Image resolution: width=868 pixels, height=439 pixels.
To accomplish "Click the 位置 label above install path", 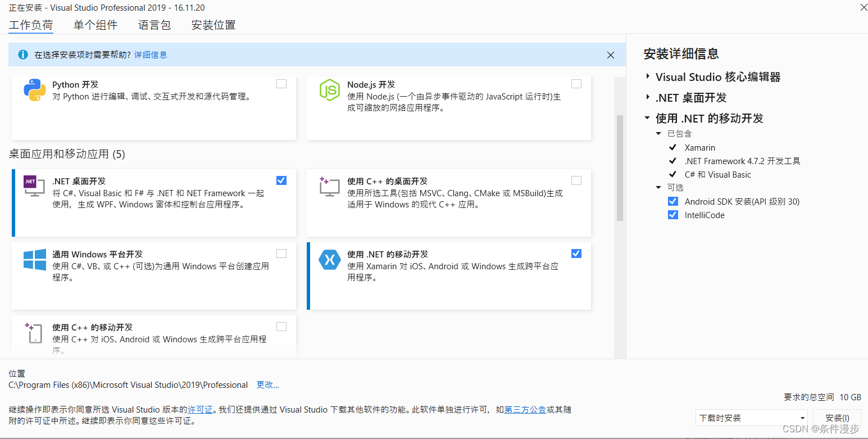I will (17, 374).
